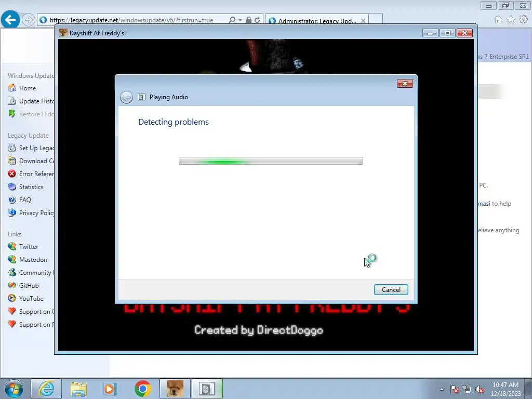Viewport: 532px width, 399px height.
Task: Click the FAQ question mark icon
Action: (12, 200)
